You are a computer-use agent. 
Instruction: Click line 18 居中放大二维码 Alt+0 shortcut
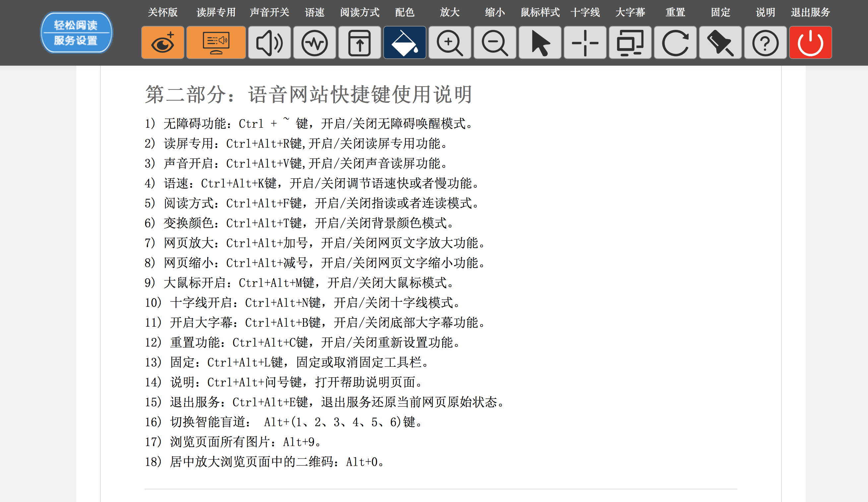(266, 462)
